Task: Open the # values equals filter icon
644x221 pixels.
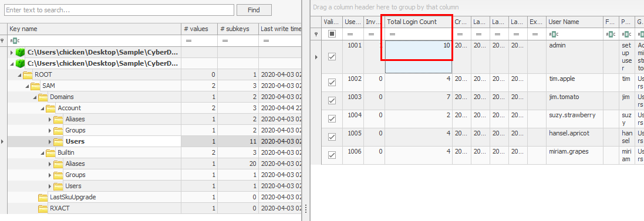Action: (189, 40)
